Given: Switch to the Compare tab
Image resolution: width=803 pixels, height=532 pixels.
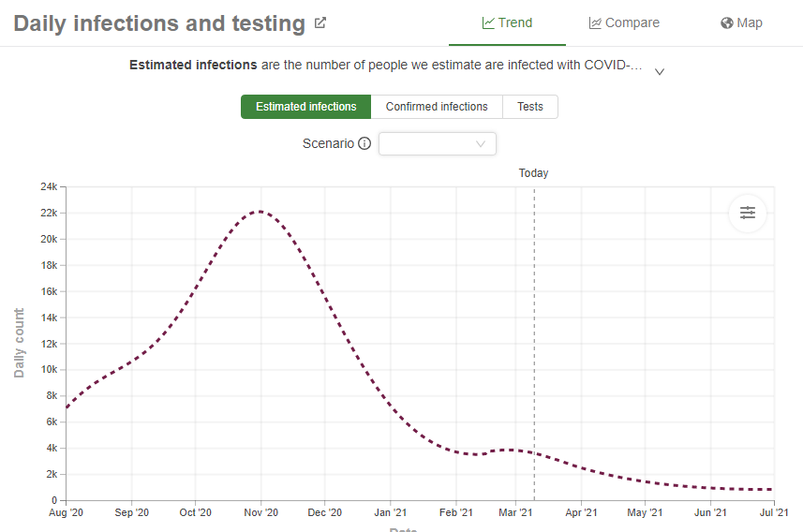Looking at the screenshot, I should click(624, 23).
